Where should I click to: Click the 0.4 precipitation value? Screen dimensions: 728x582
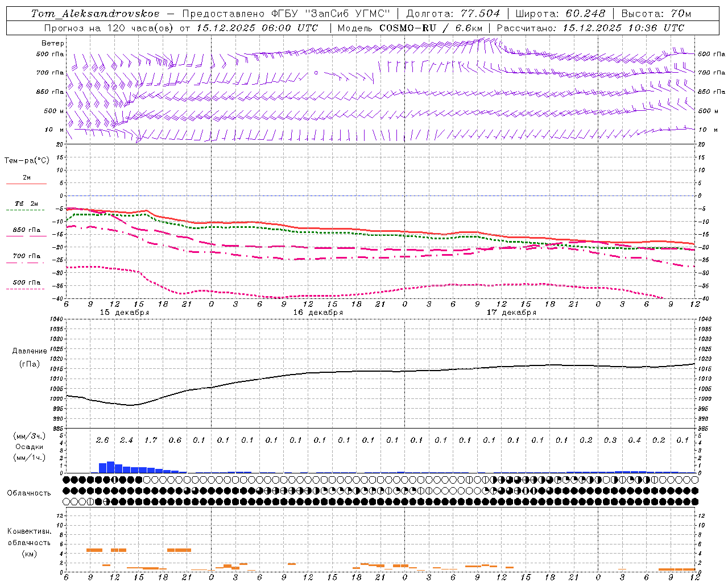coord(635,440)
